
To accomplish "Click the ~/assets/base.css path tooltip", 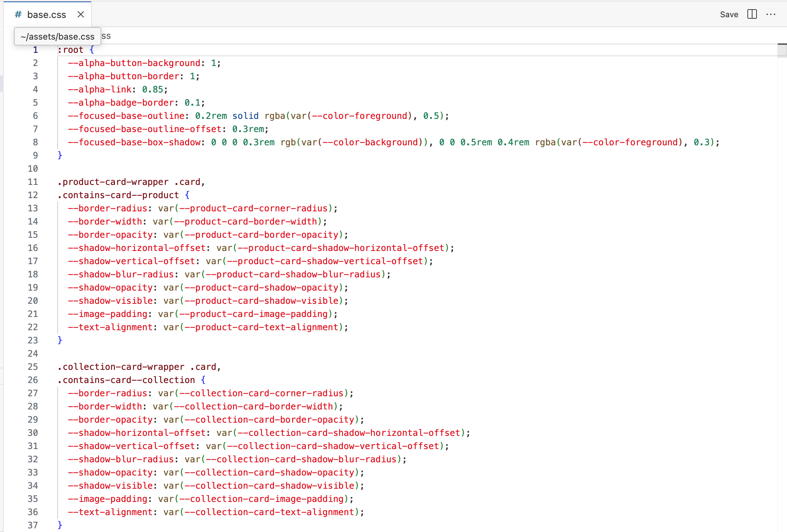I will click(x=58, y=37).
